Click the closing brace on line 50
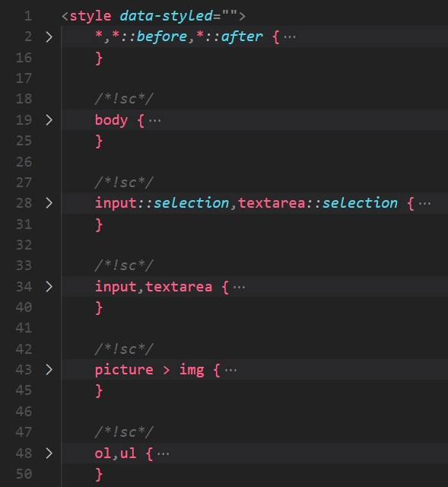 click(99, 475)
